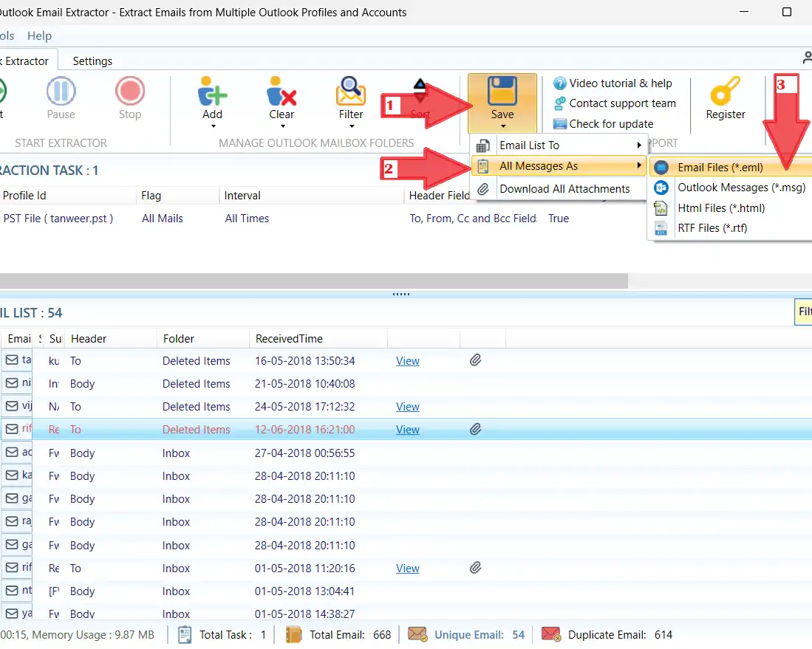
Task: Select Email Files (*.eml) menu option
Action: (730, 167)
